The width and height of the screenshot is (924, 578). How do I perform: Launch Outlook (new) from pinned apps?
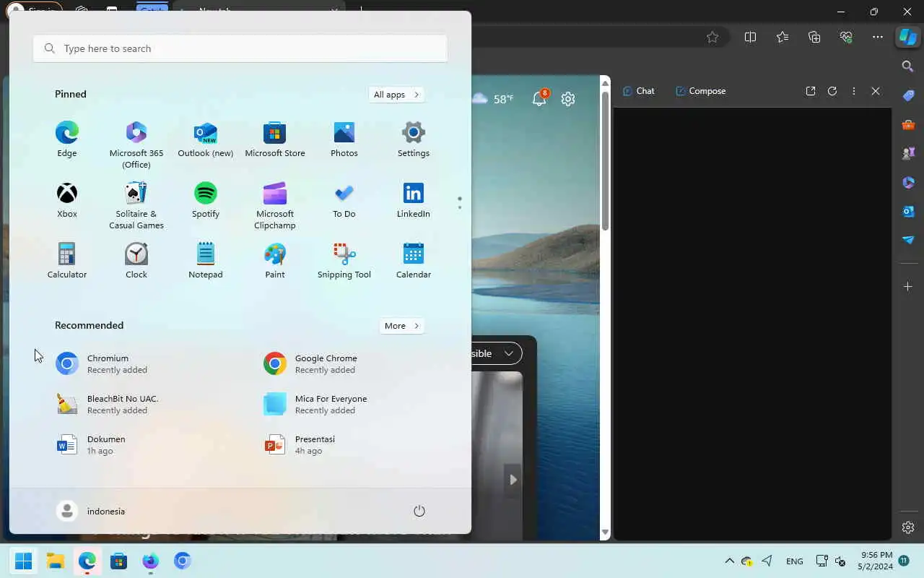[206, 139]
